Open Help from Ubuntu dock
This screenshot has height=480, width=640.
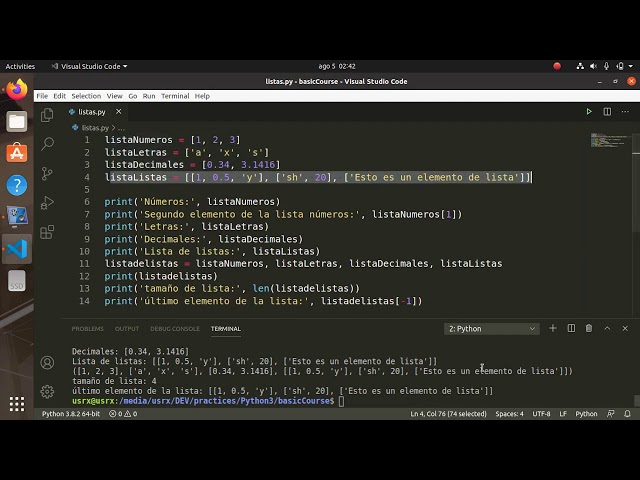pos(17,185)
